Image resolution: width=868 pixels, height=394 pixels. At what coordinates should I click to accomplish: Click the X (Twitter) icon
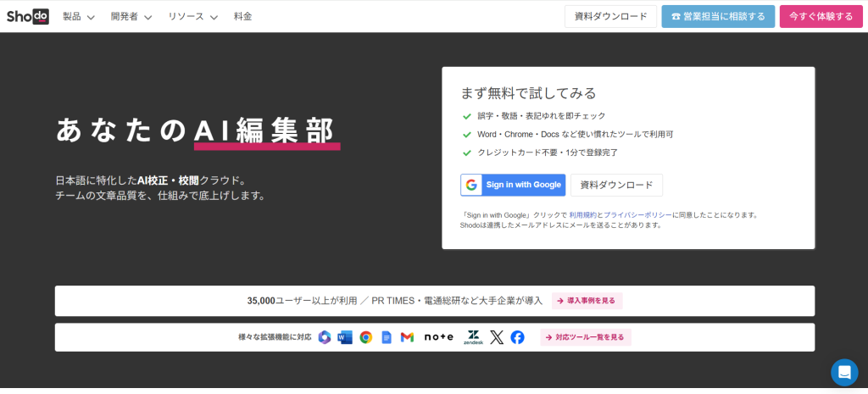coord(497,337)
